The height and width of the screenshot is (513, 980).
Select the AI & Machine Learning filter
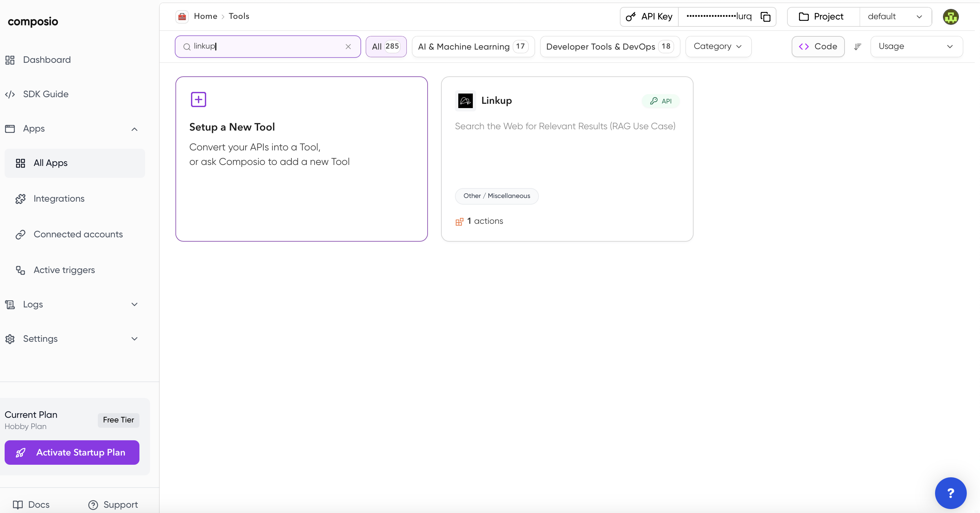point(473,46)
